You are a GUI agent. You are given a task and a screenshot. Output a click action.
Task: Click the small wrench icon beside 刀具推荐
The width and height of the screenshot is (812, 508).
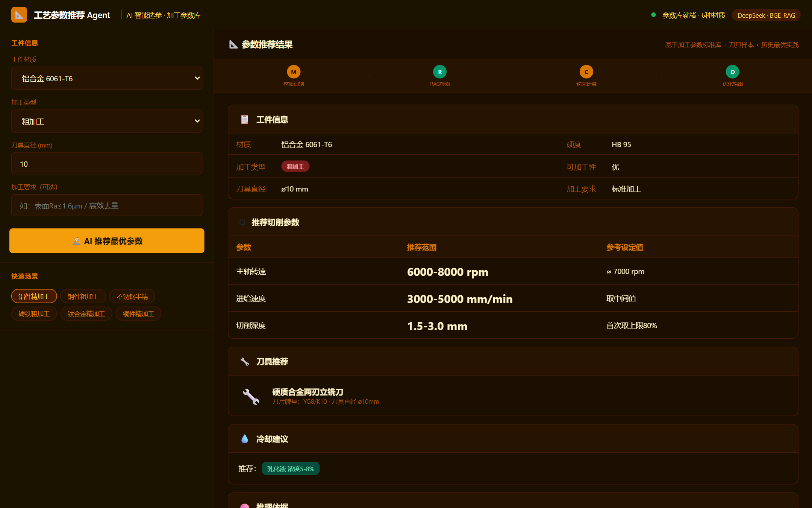point(245,362)
